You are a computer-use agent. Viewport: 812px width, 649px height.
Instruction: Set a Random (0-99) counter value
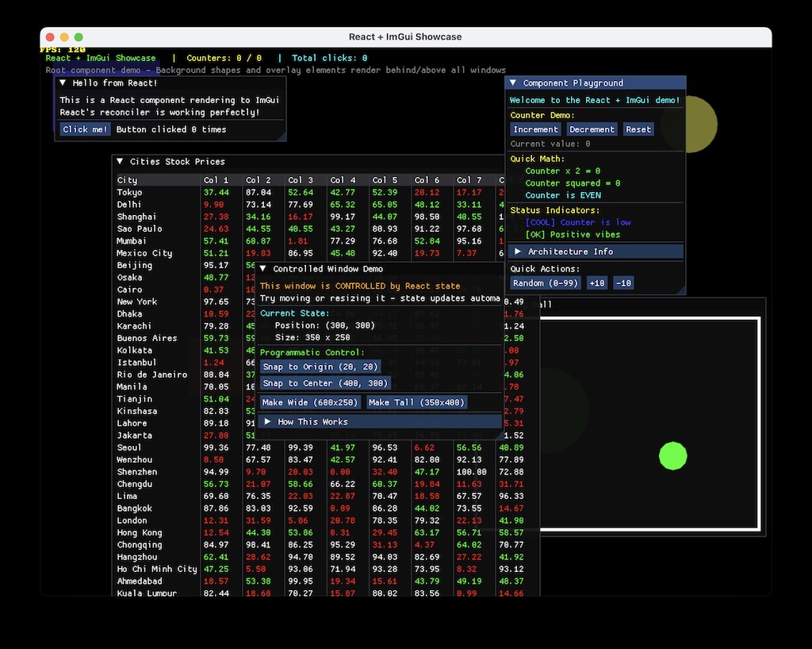pyautogui.click(x=545, y=283)
